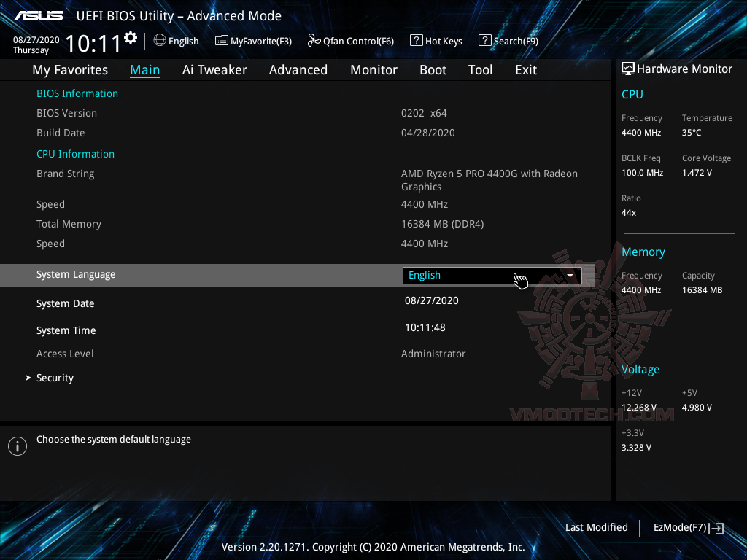Image resolution: width=747 pixels, height=560 pixels.
Task: Click the Qfan fan icon
Action: click(314, 41)
